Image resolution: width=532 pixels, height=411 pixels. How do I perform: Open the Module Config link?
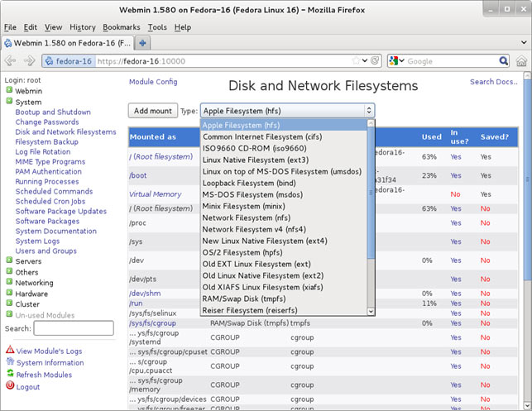tap(153, 82)
